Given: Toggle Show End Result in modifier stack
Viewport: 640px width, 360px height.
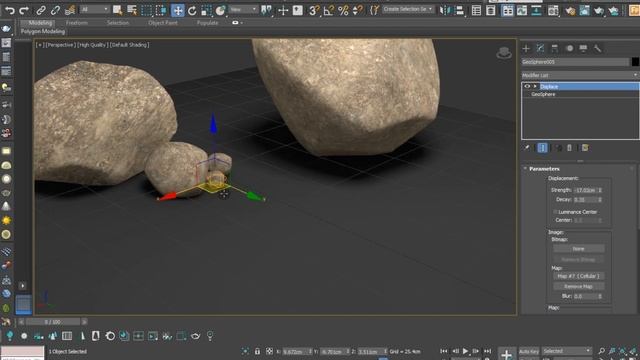Looking at the screenshot, I should coord(542,148).
